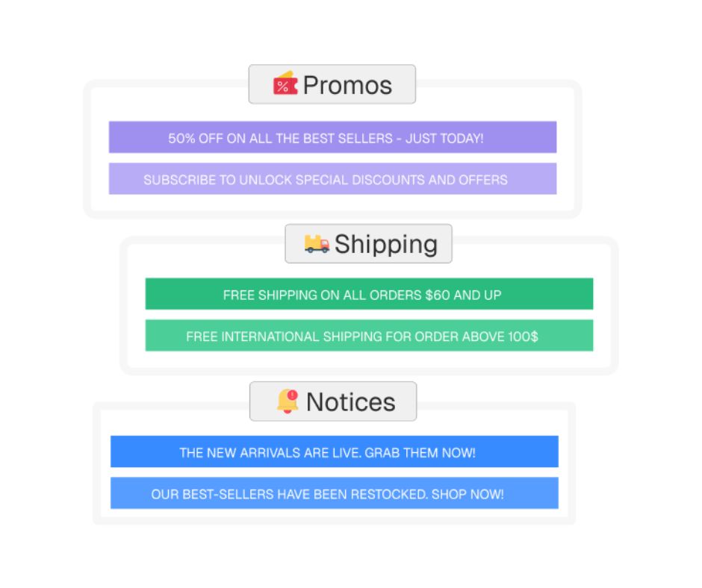Click SHOP NOW! text in the blue banner
Screen dimensions: 702x588
click(468, 495)
